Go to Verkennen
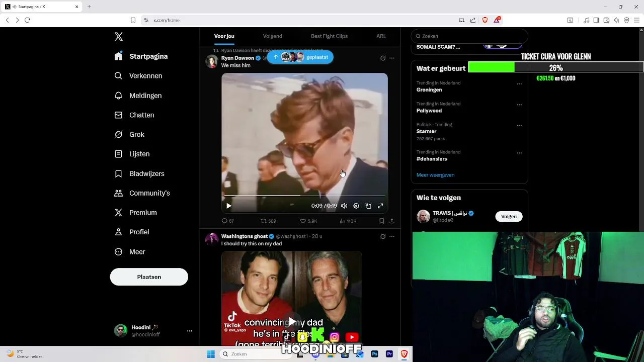The image size is (644, 362). tap(138, 76)
